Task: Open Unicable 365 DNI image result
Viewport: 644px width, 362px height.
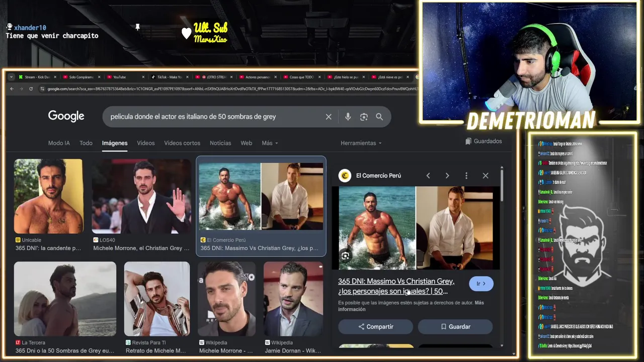Action: click(49, 205)
